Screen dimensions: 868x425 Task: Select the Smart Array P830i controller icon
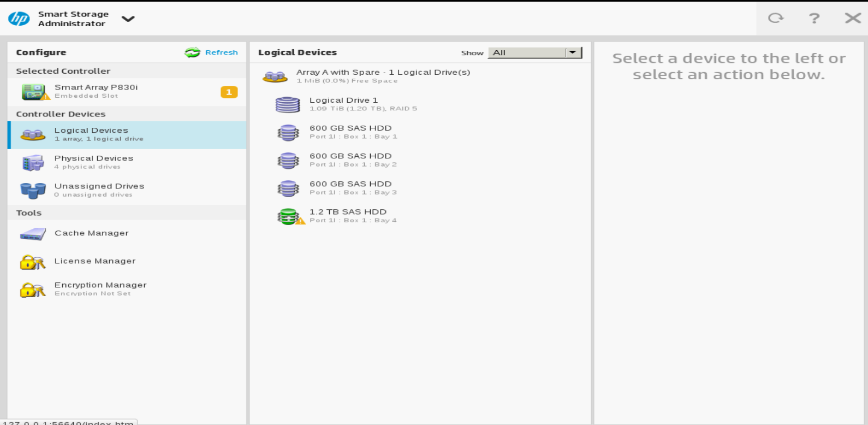point(35,92)
